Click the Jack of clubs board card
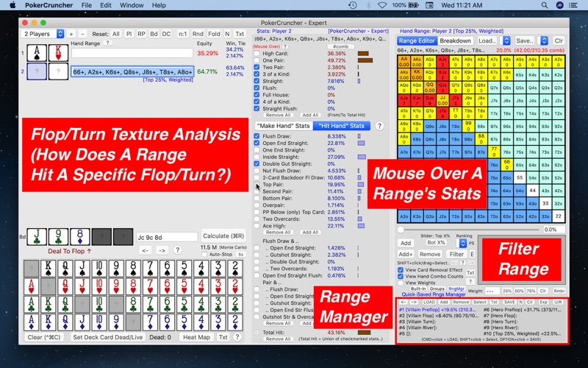The image size is (588, 368). click(32, 237)
